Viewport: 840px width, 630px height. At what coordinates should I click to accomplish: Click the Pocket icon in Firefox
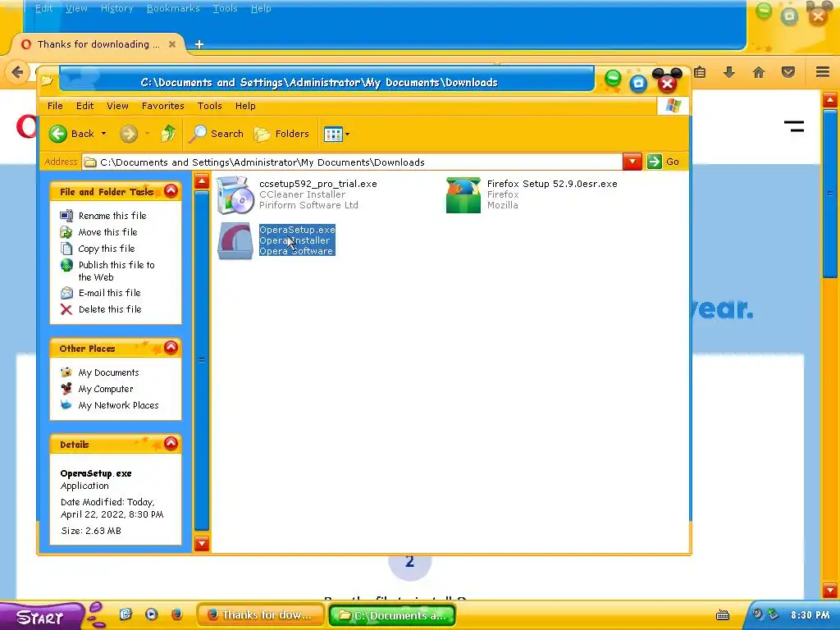(788, 72)
